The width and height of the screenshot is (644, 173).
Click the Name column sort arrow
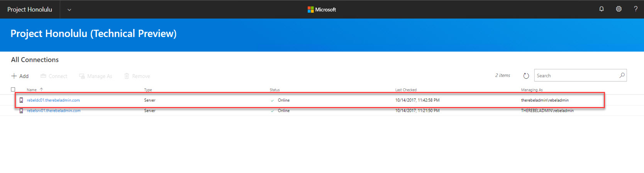(41, 90)
